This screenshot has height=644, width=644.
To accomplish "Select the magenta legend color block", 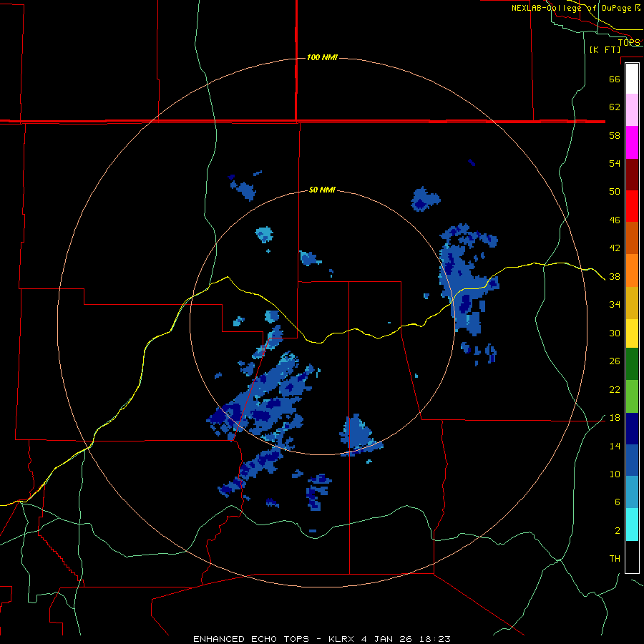I will tap(632, 142).
